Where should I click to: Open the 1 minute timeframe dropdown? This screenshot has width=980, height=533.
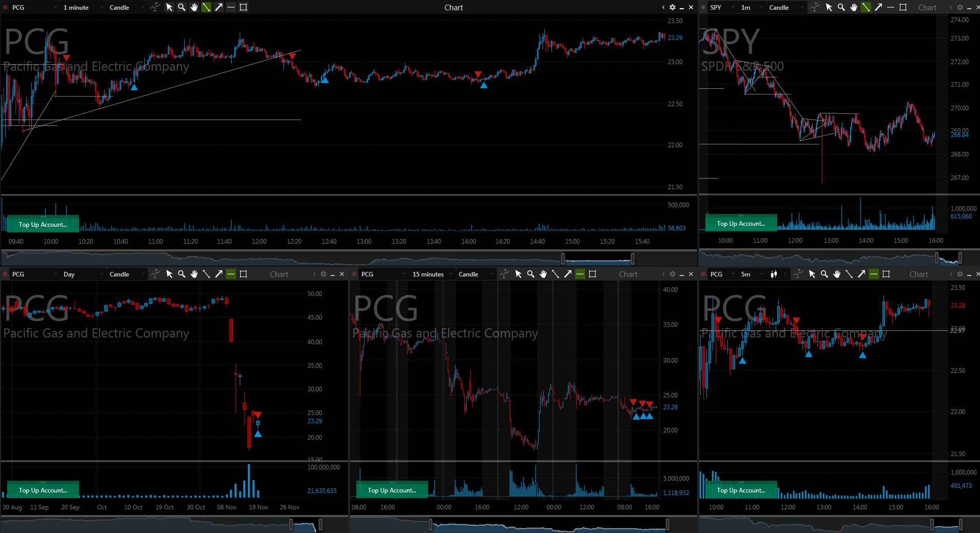point(82,7)
